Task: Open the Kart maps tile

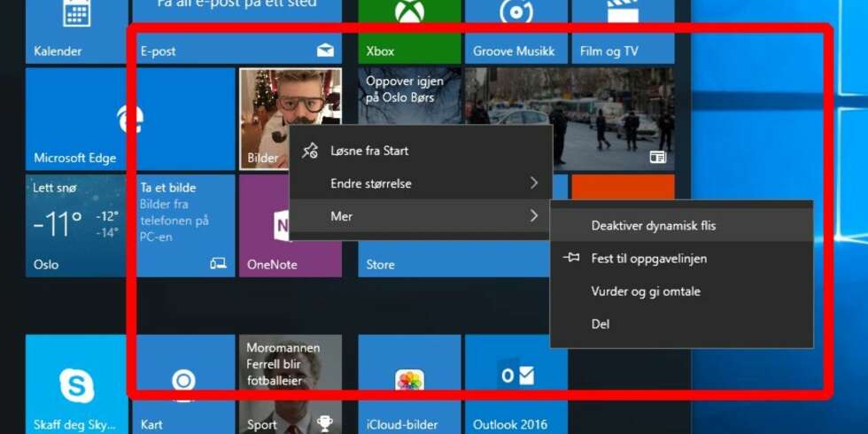Action: pyautogui.click(x=184, y=384)
